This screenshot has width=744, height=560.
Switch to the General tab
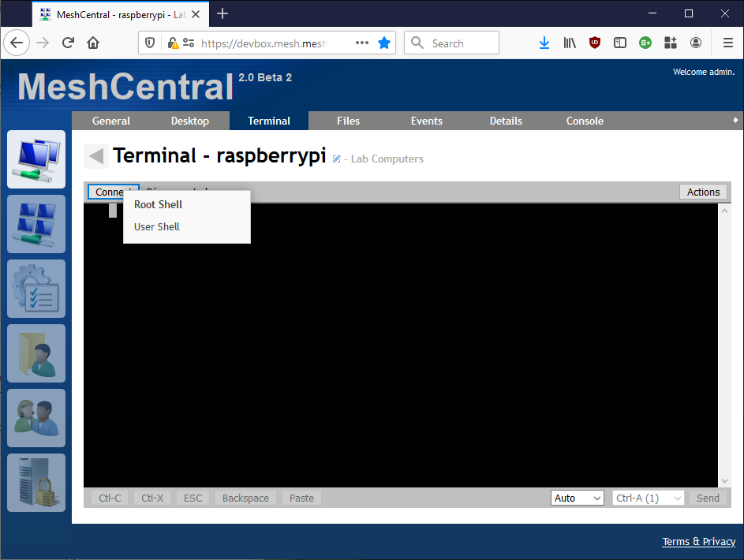click(111, 121)
